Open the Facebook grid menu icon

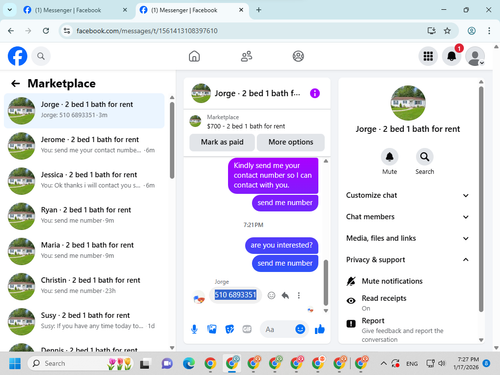(x=428, y=56)
